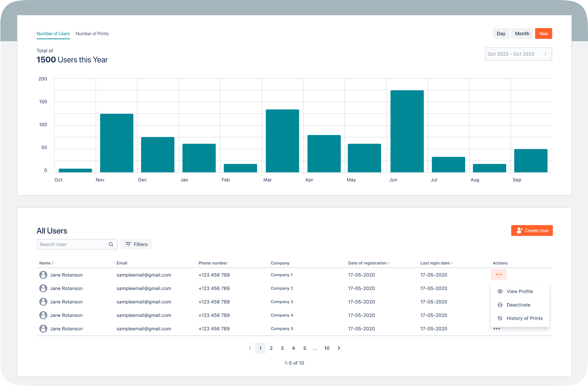Screen dimensions: 588x386
Task: Switch chart range to Month
Action: (522, 33)
